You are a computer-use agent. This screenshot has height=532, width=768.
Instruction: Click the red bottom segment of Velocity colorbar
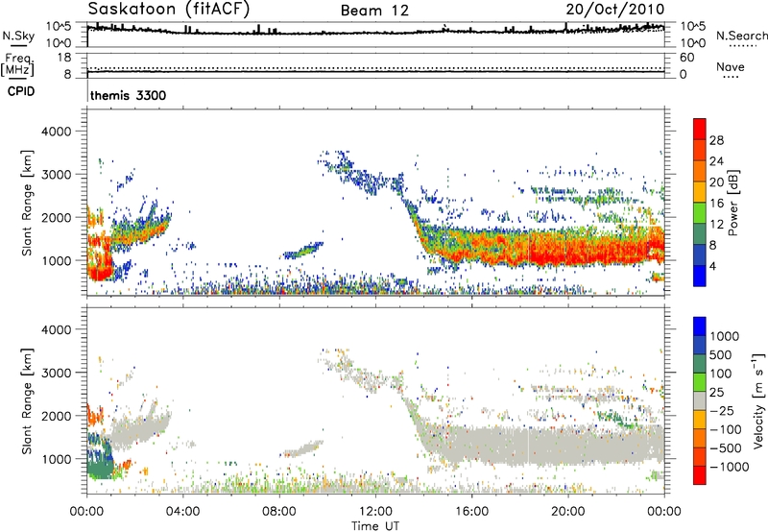coord(700,475)
